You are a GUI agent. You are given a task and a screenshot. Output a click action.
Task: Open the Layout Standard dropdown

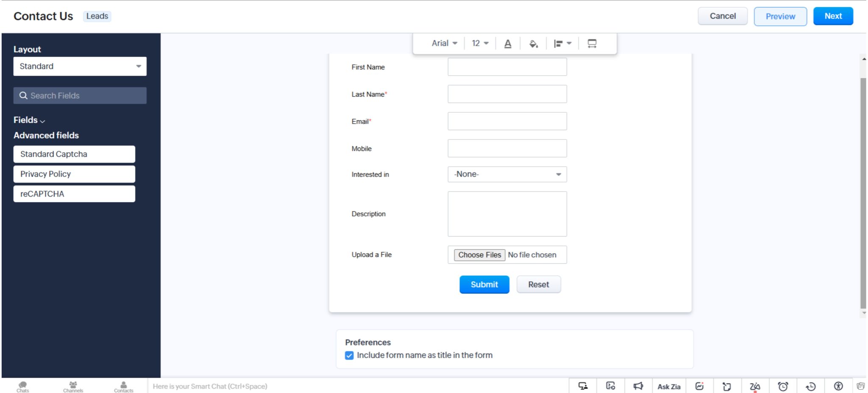tap(80, 67)
